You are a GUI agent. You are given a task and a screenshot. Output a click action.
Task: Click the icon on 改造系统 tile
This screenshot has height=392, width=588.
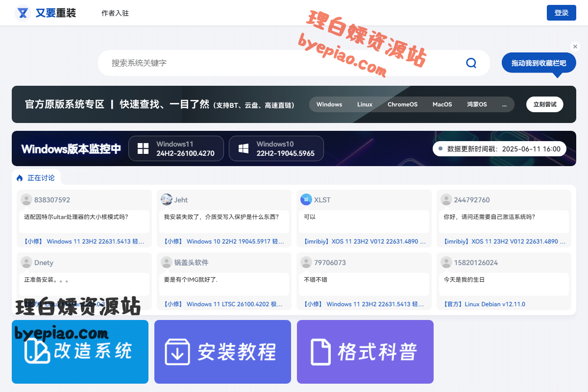[37, 351]
